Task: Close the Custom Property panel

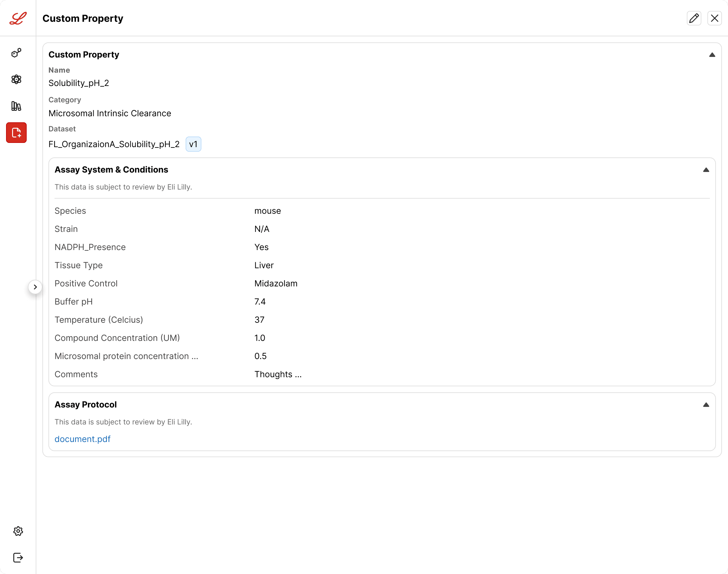Action: click(715, 18)
